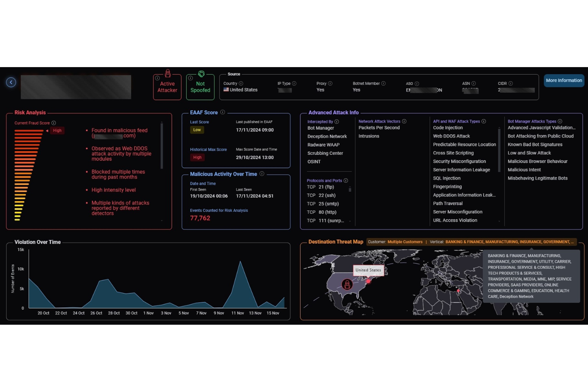Expand the truncated Vertical list in threat map header

pyautogui.click(x=572, y=242)
